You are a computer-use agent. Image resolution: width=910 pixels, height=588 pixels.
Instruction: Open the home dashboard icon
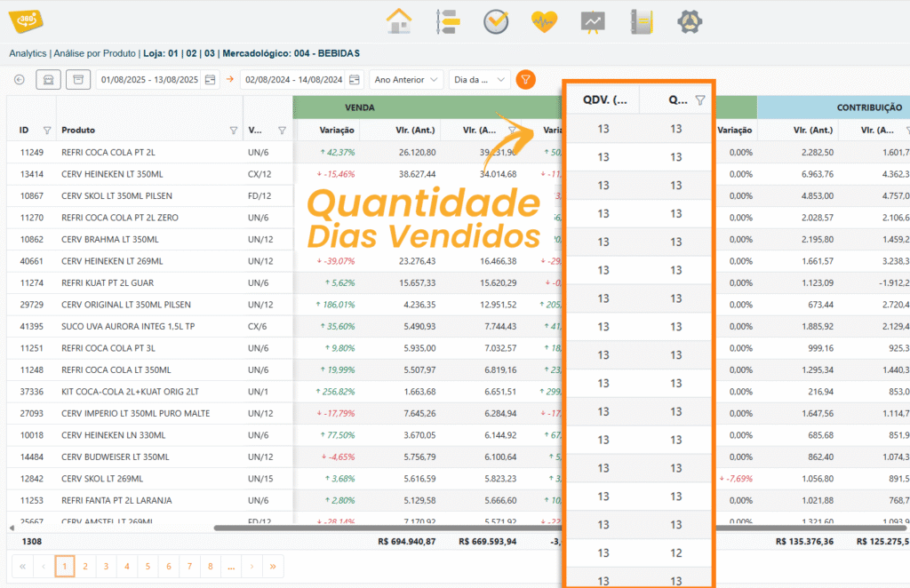399,22
